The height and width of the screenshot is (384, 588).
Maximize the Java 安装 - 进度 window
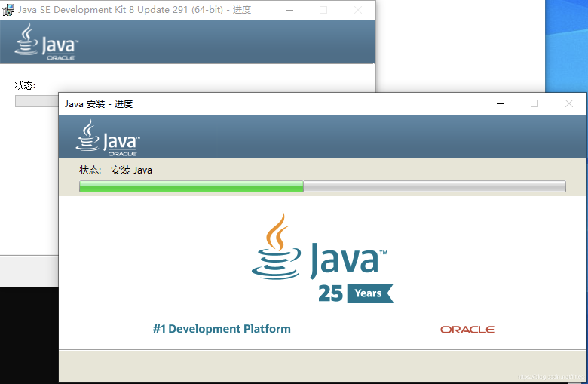pyautogui.click(x=534, y=104)
